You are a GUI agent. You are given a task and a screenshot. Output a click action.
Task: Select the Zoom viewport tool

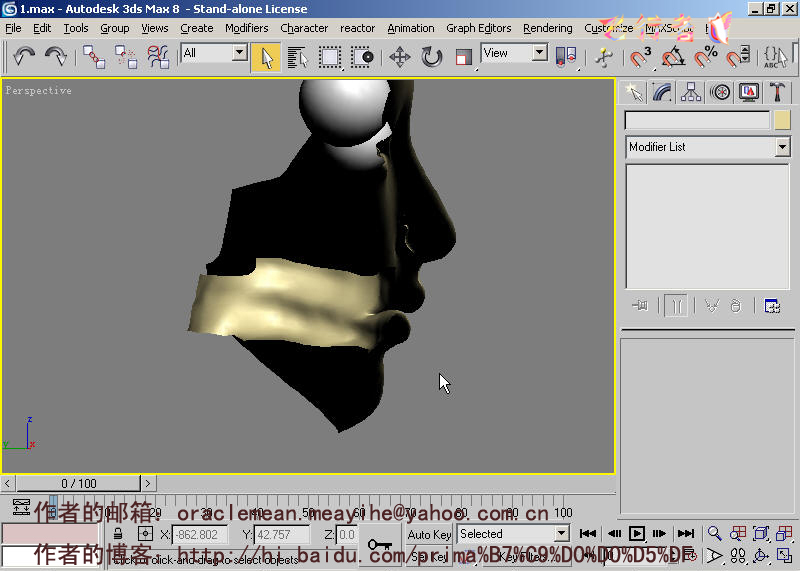(715, 534)
